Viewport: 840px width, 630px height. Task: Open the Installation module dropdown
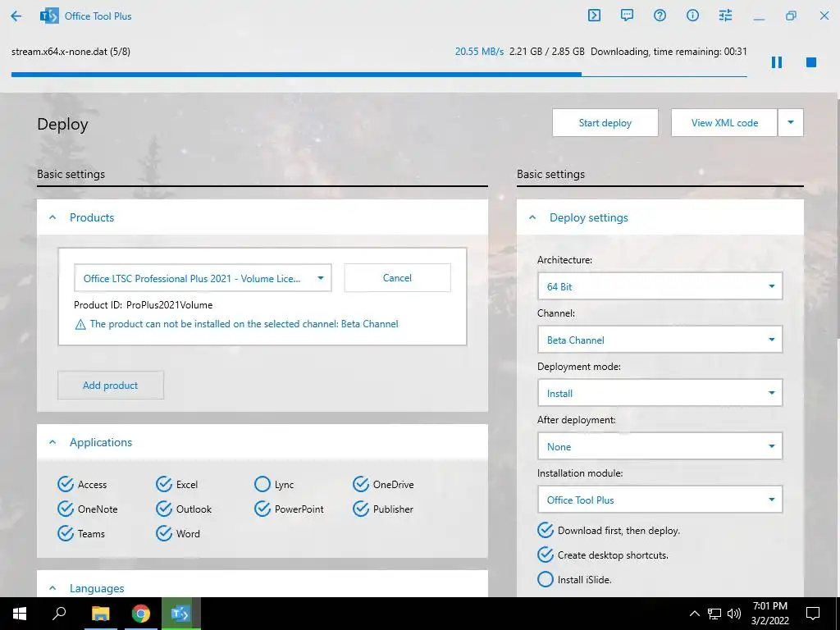(x=660, y=500)
